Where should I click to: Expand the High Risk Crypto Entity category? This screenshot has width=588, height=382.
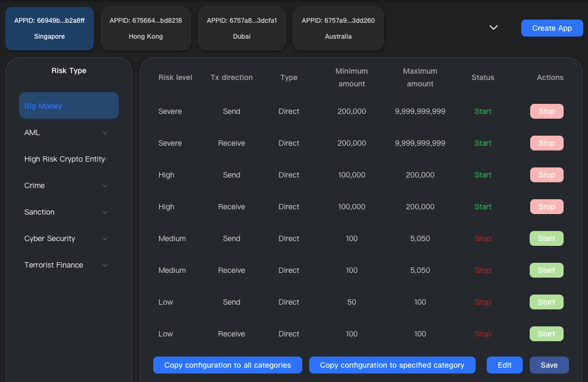106,159
